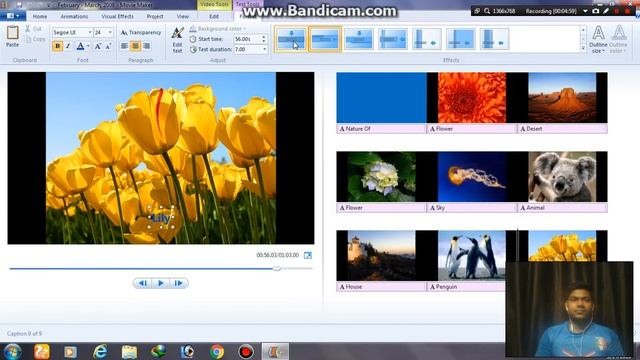Increase font size with grow-font icon
Viewport: 640px width, 360px height.
pyautogui.click(x=98, y=46)
